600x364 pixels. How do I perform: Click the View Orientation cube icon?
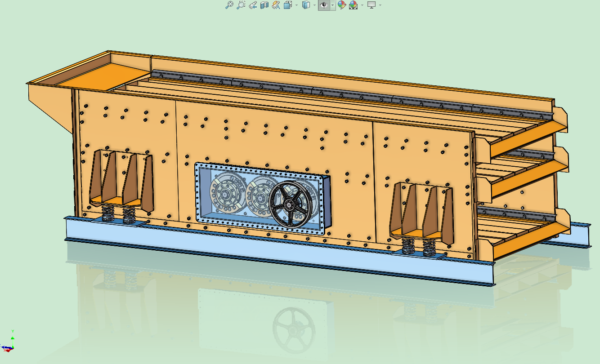288,5
